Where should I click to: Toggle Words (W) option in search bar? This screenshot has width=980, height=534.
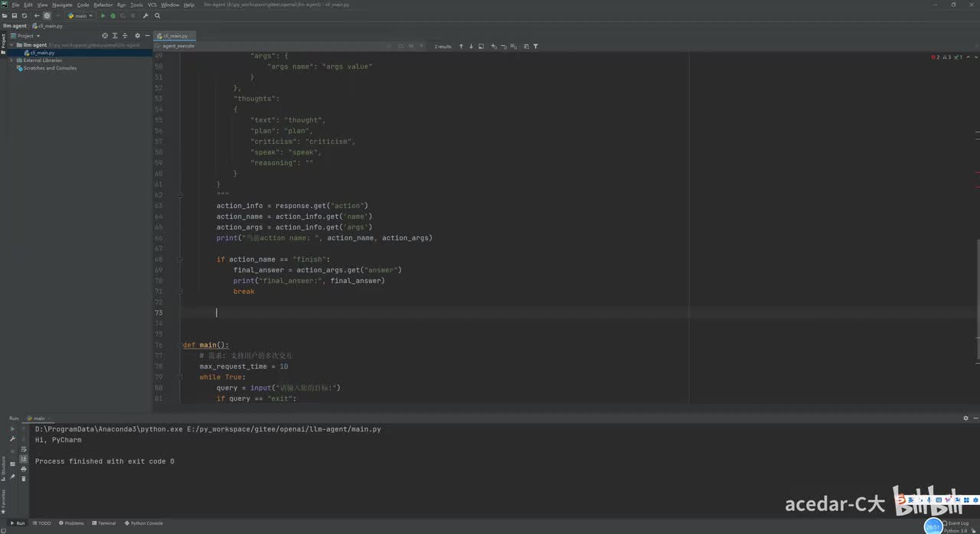click(x=410, y=46)
